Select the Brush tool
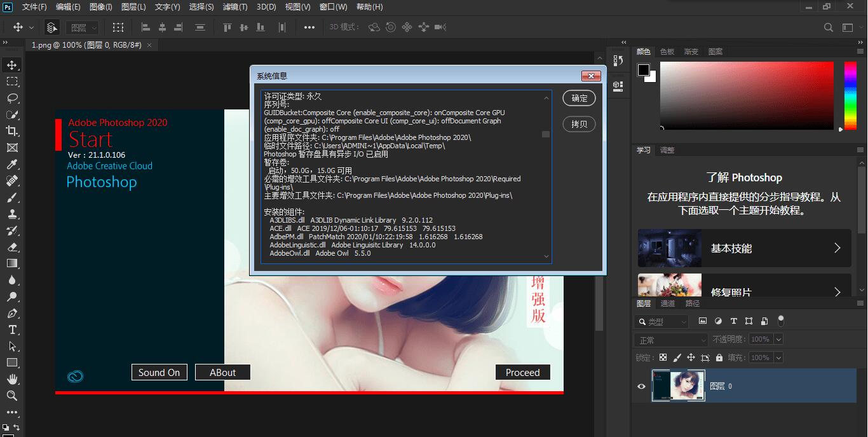The width and height of the screenshot is (868, 437). click(12, 197)
